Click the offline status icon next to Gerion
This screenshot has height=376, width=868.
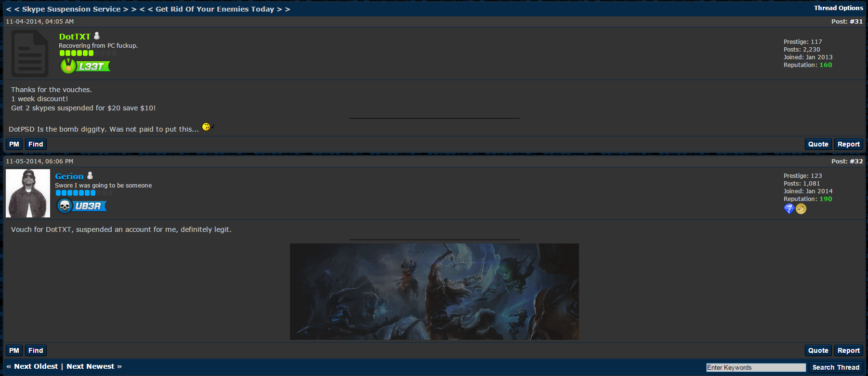tap(90, 175)
